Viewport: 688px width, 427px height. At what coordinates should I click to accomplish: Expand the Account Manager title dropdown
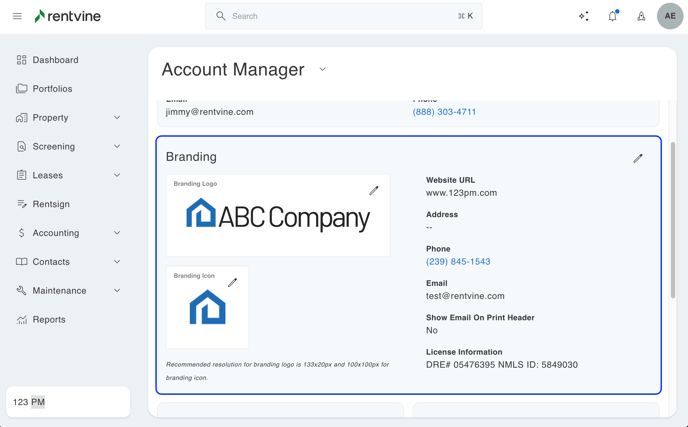[322, 70]
